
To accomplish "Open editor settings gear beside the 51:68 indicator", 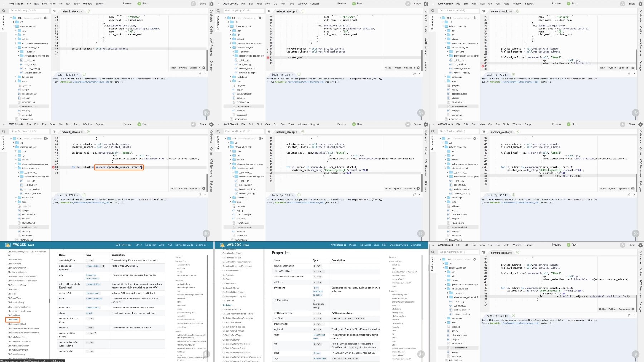I will pos(633,188).
